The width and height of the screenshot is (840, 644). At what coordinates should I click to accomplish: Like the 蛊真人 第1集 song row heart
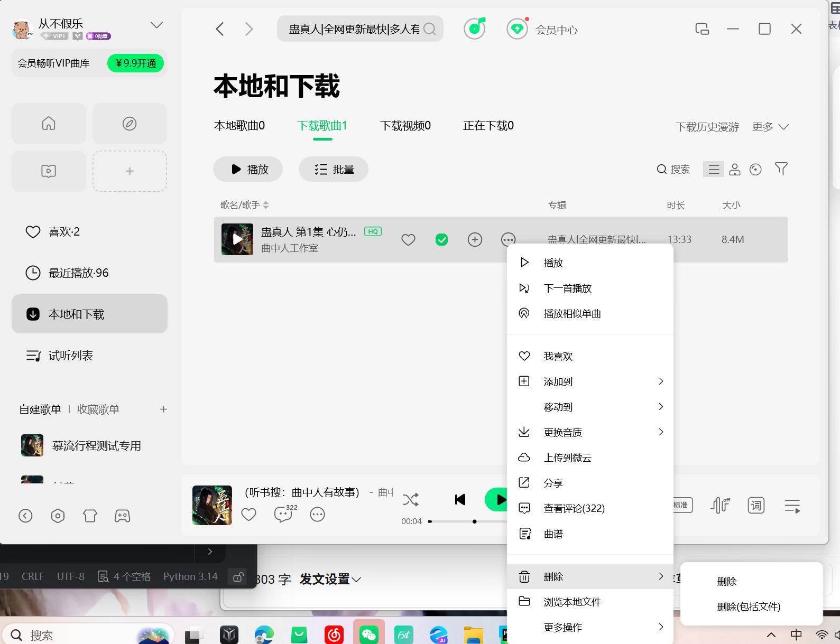(x=408, y=240)
